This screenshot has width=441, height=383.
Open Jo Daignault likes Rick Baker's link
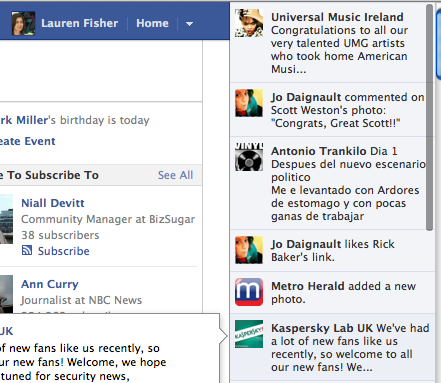point(332,251)
